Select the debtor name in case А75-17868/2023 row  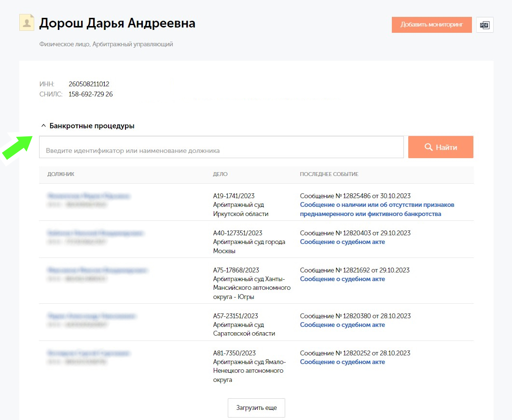click(97, 271)
